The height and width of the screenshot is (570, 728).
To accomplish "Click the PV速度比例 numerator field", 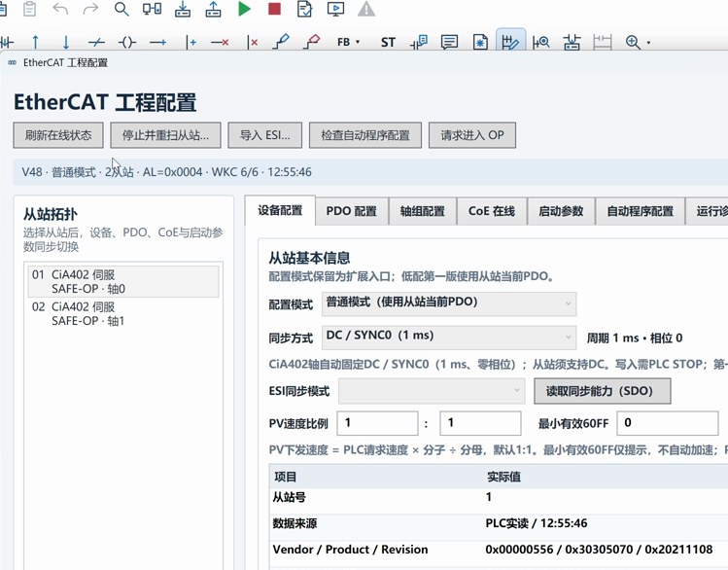I will (377, 423).
